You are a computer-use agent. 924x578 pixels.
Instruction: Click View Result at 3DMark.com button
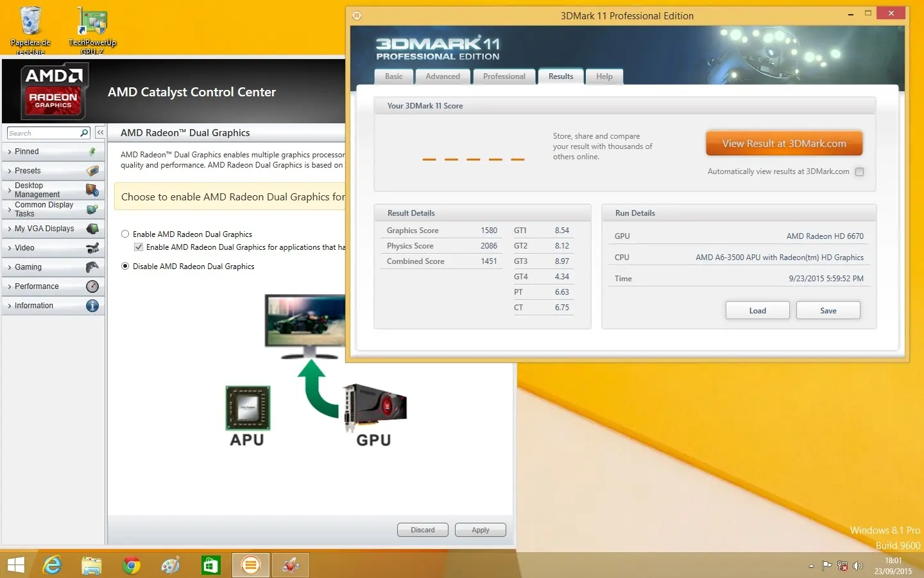pos(784,144)
